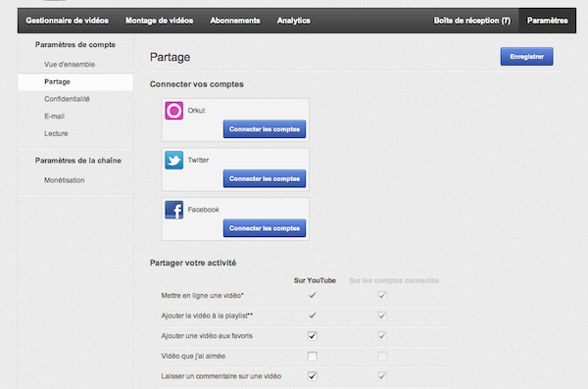Click the Paramètres de la chaîne heading
This screenshot has width=588, height=389.
[x=78, y=161]
